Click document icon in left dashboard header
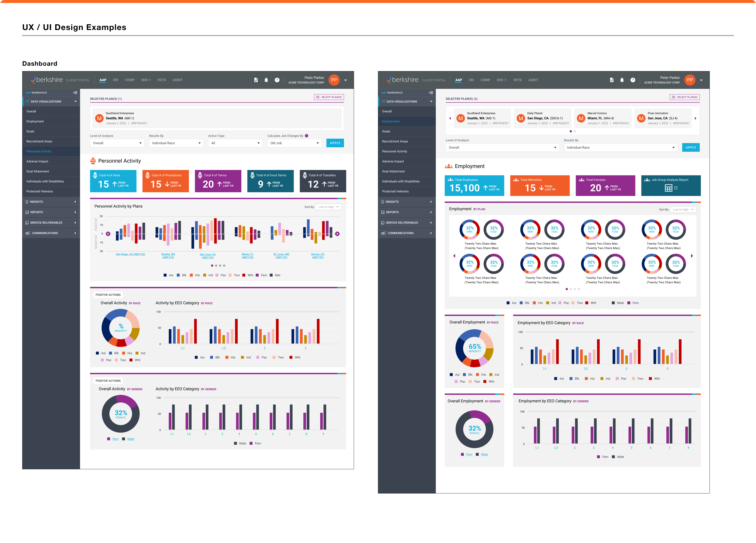 point(256,80)
